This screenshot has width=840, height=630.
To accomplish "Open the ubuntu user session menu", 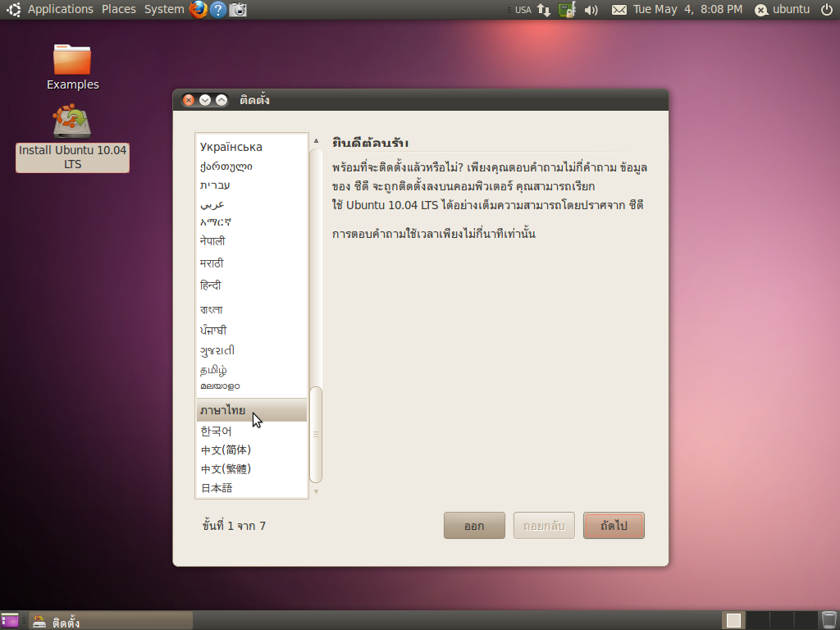I will 783,10.
